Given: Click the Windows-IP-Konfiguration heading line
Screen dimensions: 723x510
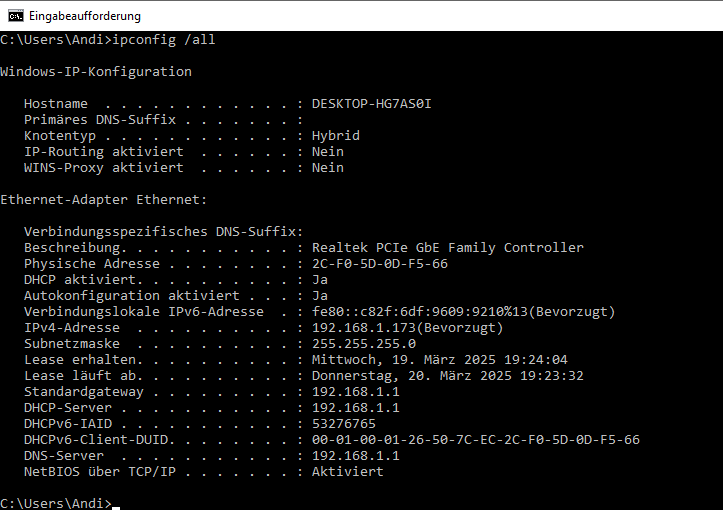Looking at the screenshot, I should 96,72.
